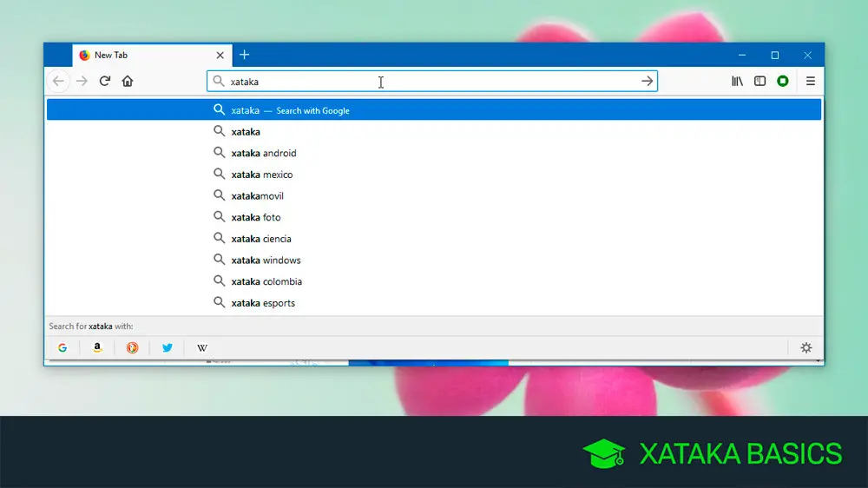Pick the 'xataka colombia' suggestion
Image resolution: width=868 pixels, height=488 pixels.
tap(434, 281)
